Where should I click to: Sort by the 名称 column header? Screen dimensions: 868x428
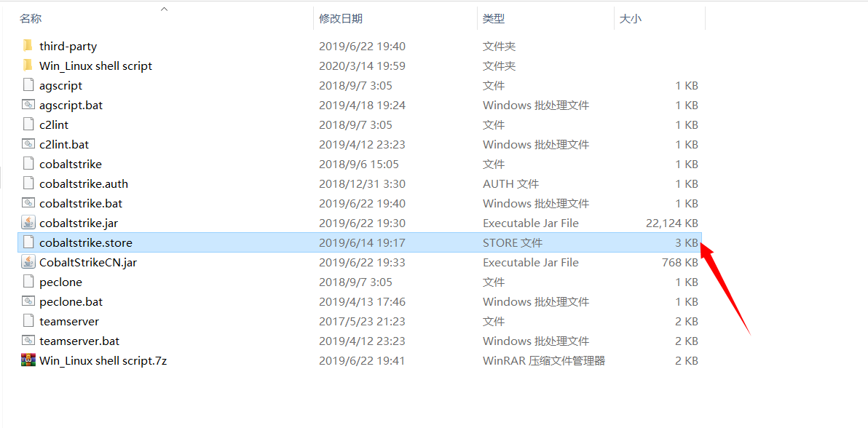pyautogui.click(x=31, y=19)
